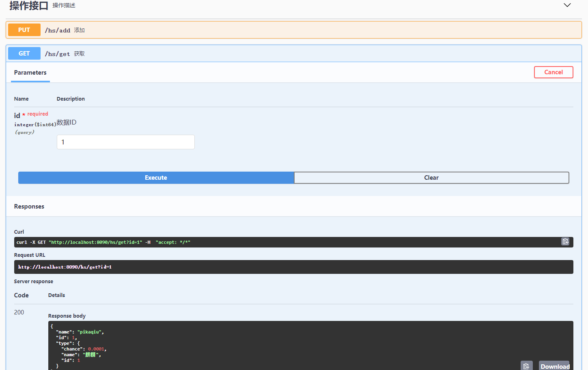The height and width of the screenshot is (370, 588).
Task: Copy the response body with the clipboard icon
Action: [x=526, y=365]
